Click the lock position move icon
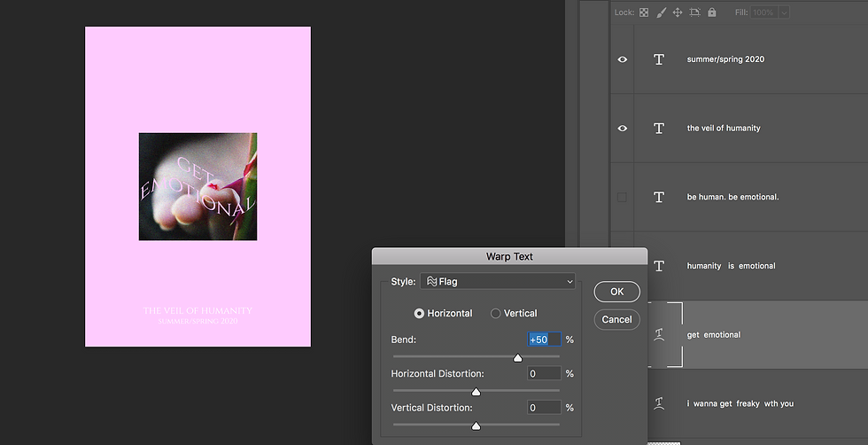Image resolution: width=868 pixels, height=445 pixels. point(678,12)
